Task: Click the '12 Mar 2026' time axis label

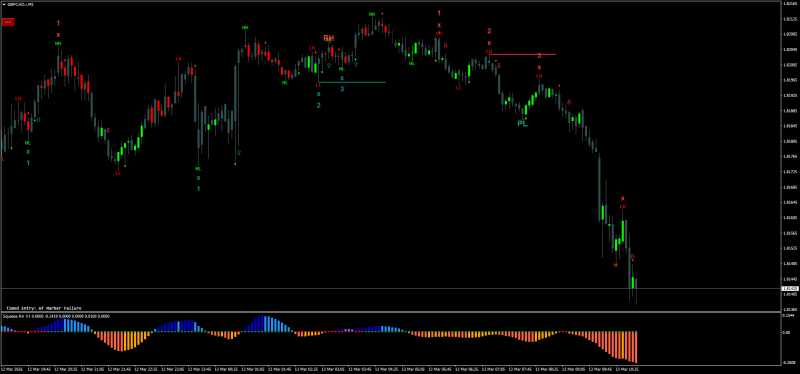Action: click(11, 368)
